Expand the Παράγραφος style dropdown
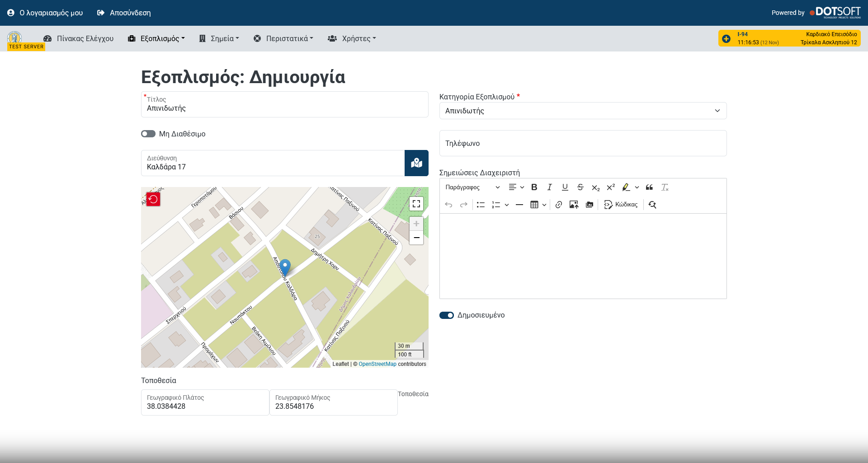Image resolution: width=868 pixels, height=463 pixels. [472, 187]
